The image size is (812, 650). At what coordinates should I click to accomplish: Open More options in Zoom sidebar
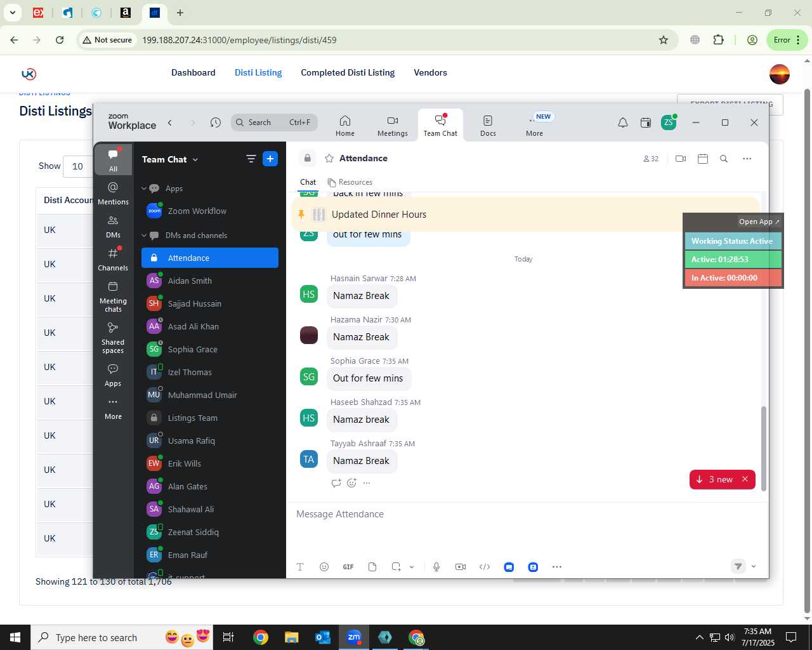114,408
